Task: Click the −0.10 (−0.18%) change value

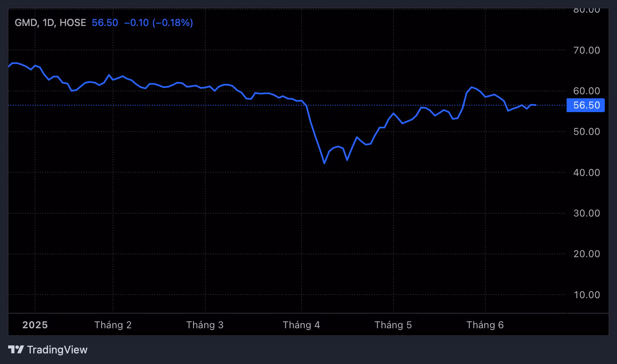Action: point(159,23)
